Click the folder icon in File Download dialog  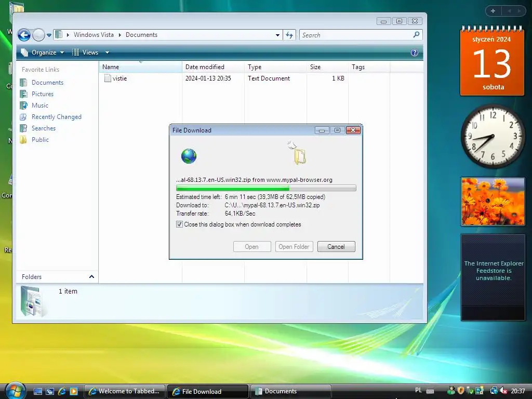(x=300, y=156)
